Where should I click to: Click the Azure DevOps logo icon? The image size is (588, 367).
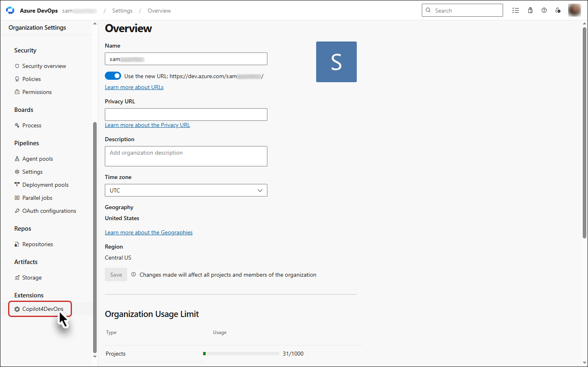[x=10, y=11]
